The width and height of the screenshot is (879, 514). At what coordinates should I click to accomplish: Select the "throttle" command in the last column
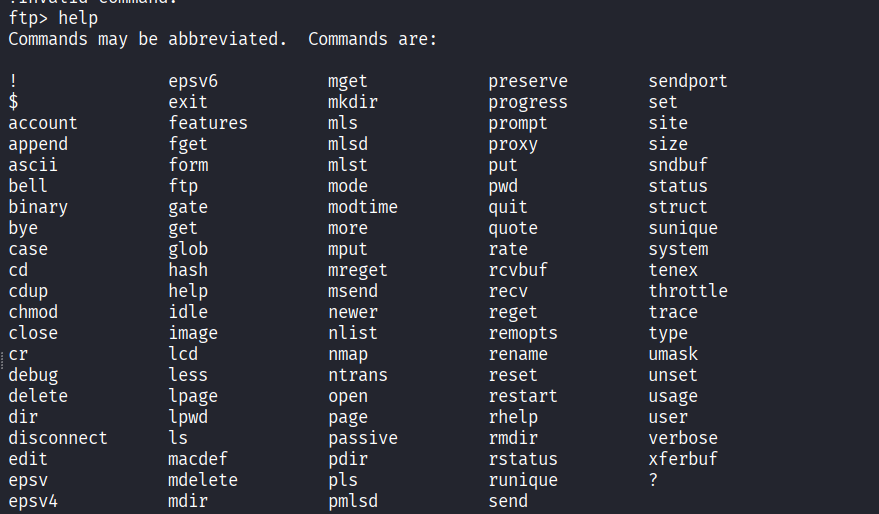point(687,291)
